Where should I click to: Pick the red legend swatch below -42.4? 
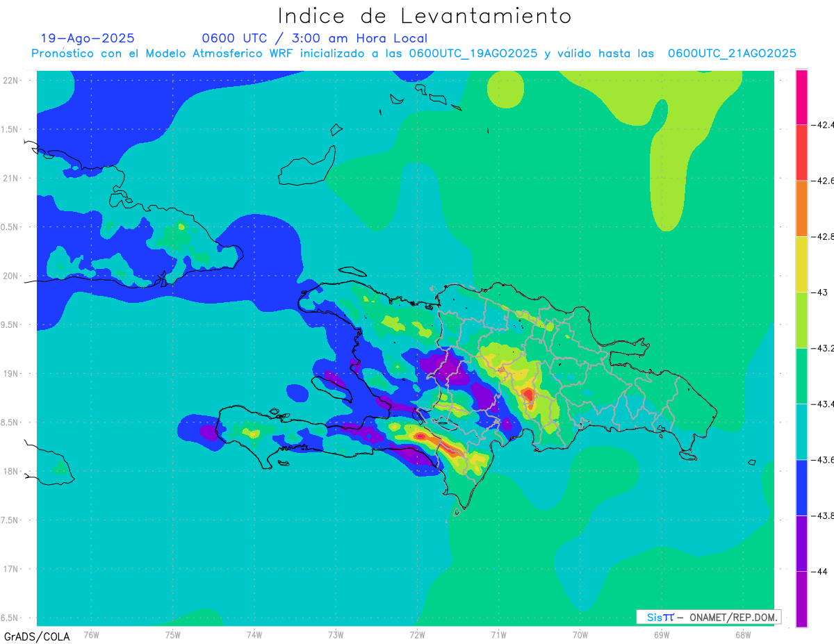point(801,153)
